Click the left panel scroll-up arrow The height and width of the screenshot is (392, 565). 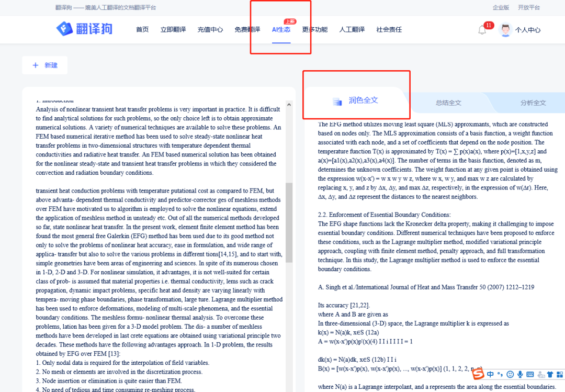(289, 105)
